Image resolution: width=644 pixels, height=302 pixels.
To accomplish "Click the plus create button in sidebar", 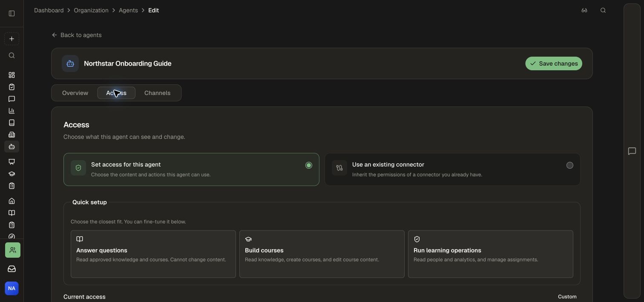I will [x=11, y=39].
